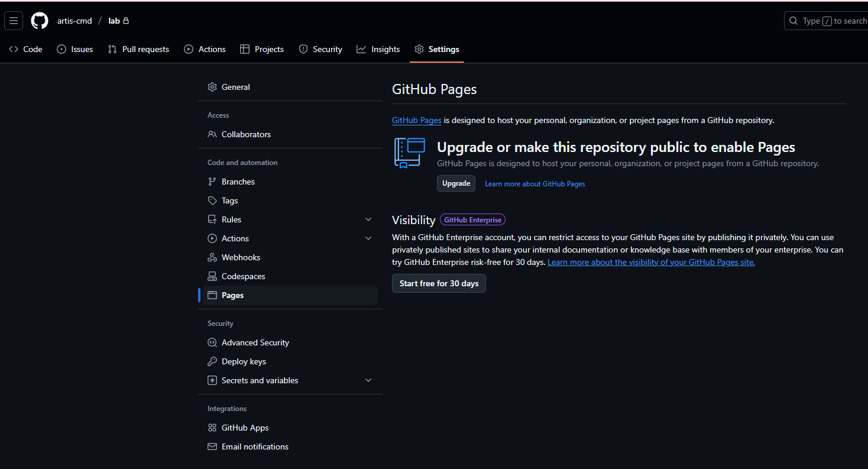Go to the Issues tab
868x469 pixels.
75,49
